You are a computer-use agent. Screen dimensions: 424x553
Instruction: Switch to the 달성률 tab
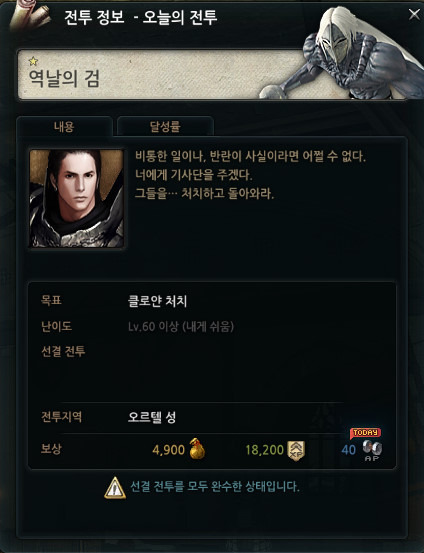click(165, 126)
